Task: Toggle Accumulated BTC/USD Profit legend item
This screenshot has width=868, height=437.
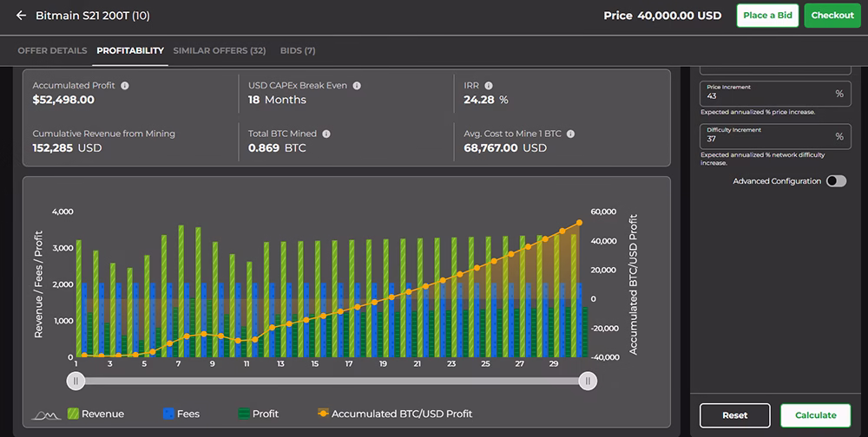Action: [395, 414]
